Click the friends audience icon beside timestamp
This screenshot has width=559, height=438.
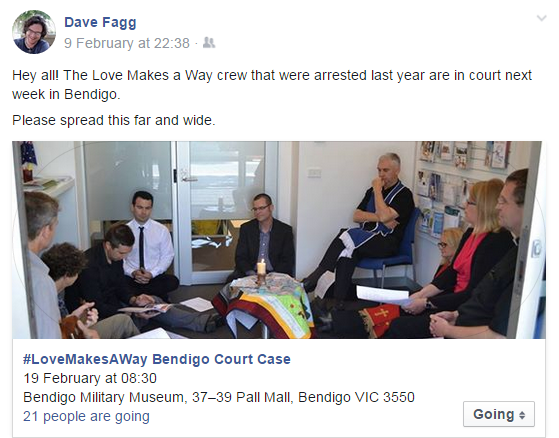click(209, 43)
